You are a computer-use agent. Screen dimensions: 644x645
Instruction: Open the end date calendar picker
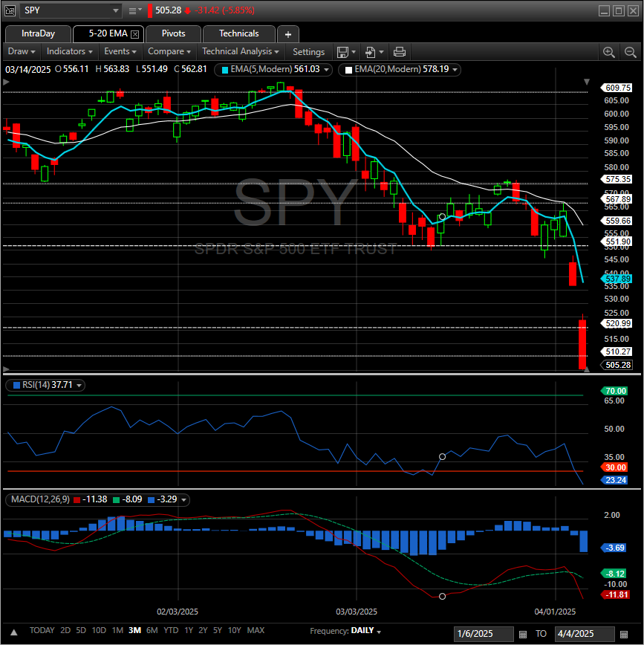(624, 634)
